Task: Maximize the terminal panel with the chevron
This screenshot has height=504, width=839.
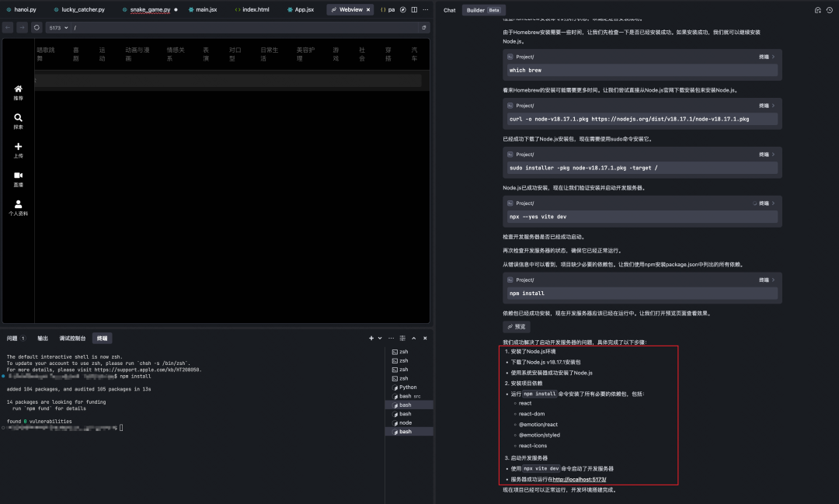Action: [x=413, y=338]
